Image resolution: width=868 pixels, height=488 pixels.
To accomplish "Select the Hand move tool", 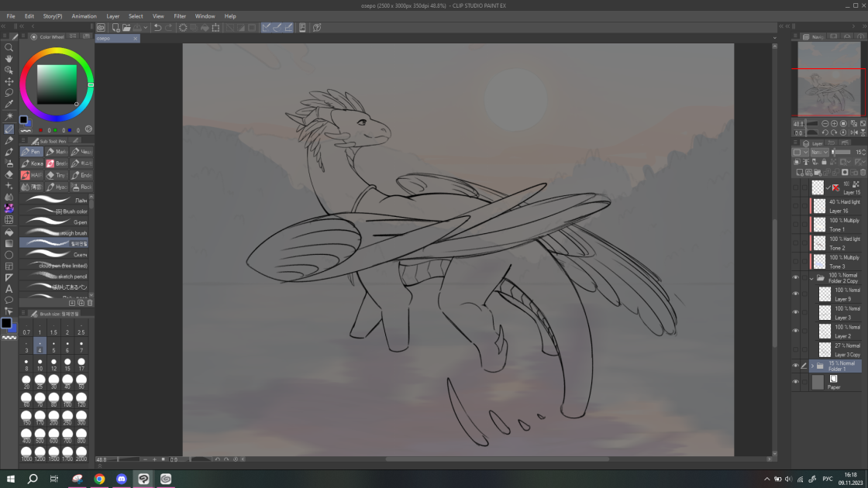I will (9, 59).
